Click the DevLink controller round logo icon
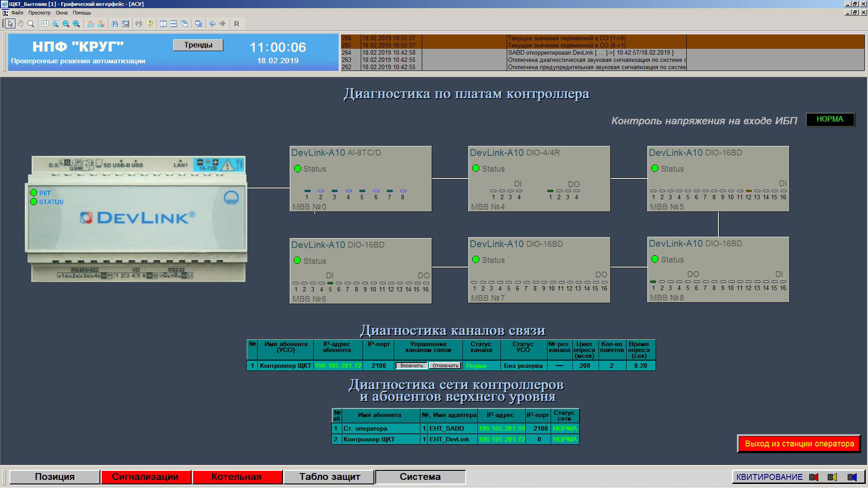Screen dimensions: 868x488 pos(231,198)
